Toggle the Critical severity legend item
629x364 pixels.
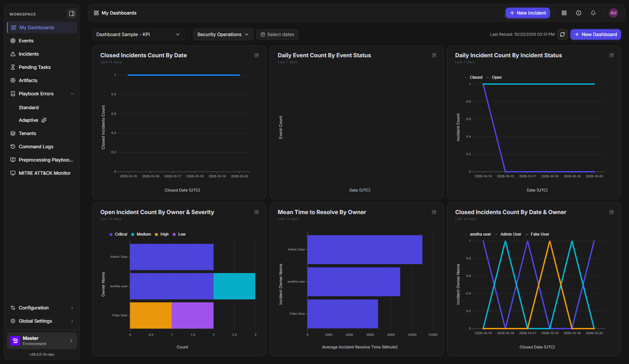pyautogui.click(x=118, y=234)
